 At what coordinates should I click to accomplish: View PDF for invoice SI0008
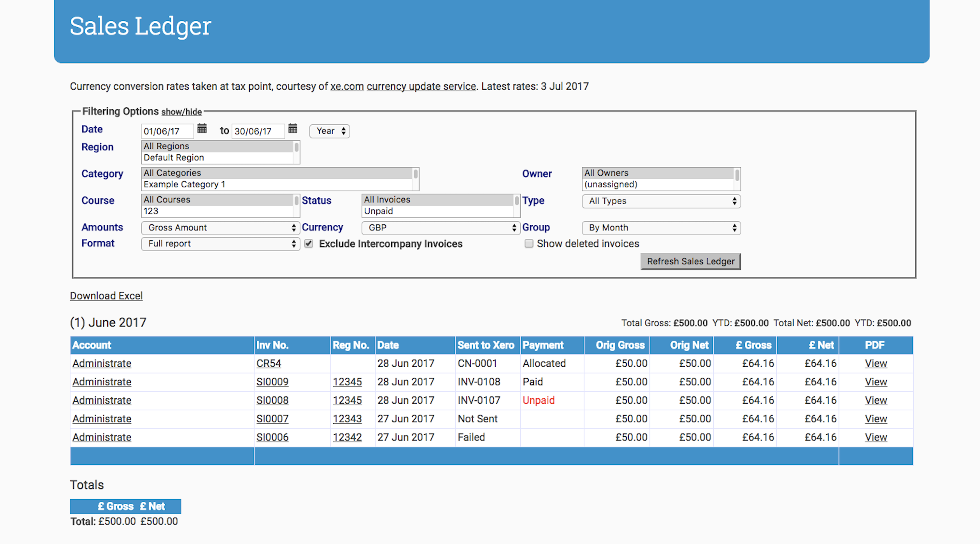point(876,400)
